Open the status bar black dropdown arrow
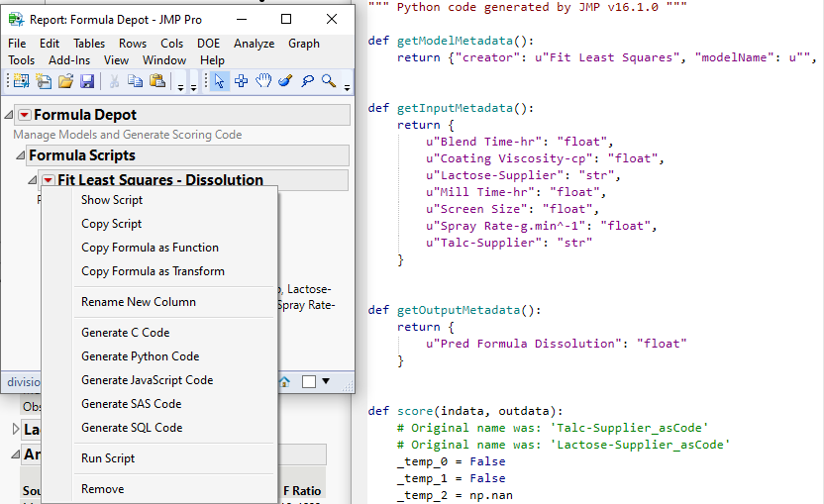The width and height of the screenshot is (824, 504). (326, 381)
